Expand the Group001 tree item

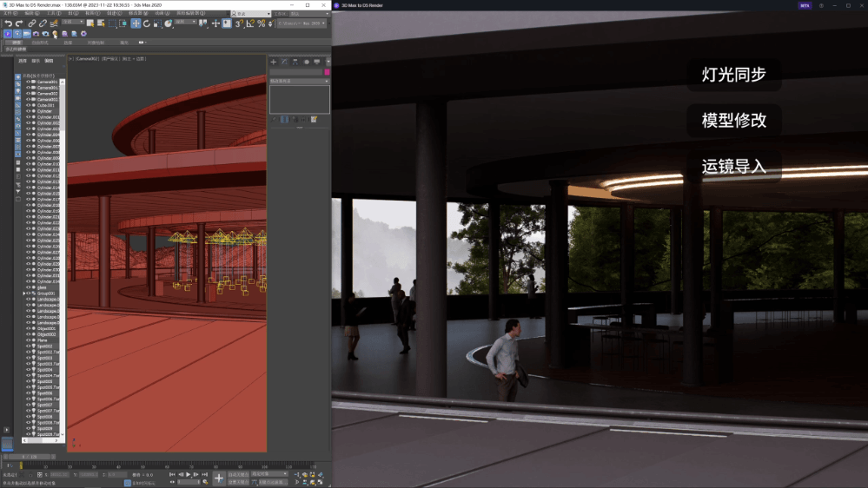(23, 293)
